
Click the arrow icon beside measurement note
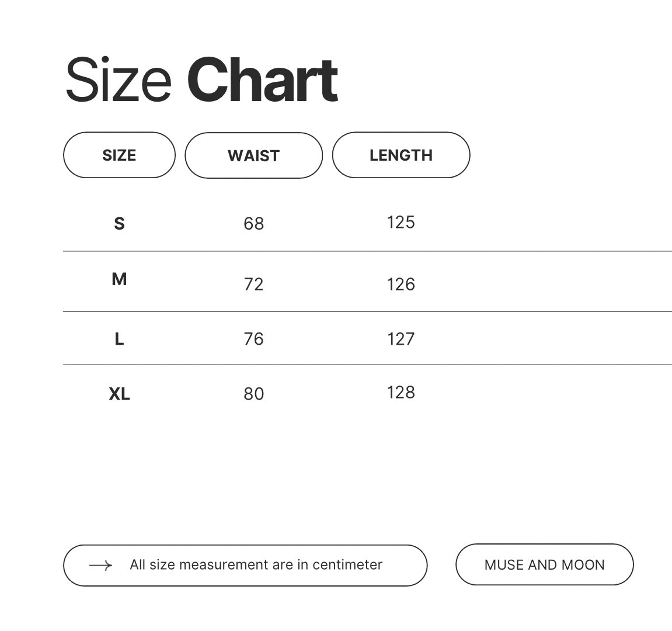pos(100,566)
